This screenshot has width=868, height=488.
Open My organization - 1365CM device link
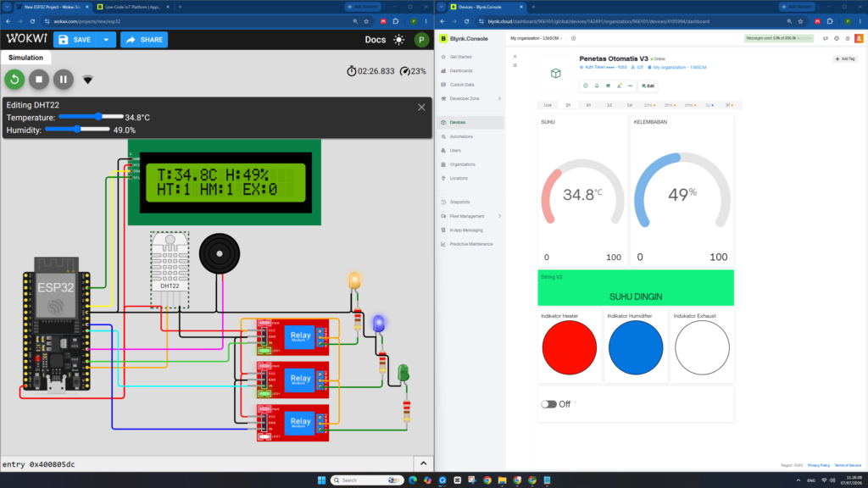point(677,68)
